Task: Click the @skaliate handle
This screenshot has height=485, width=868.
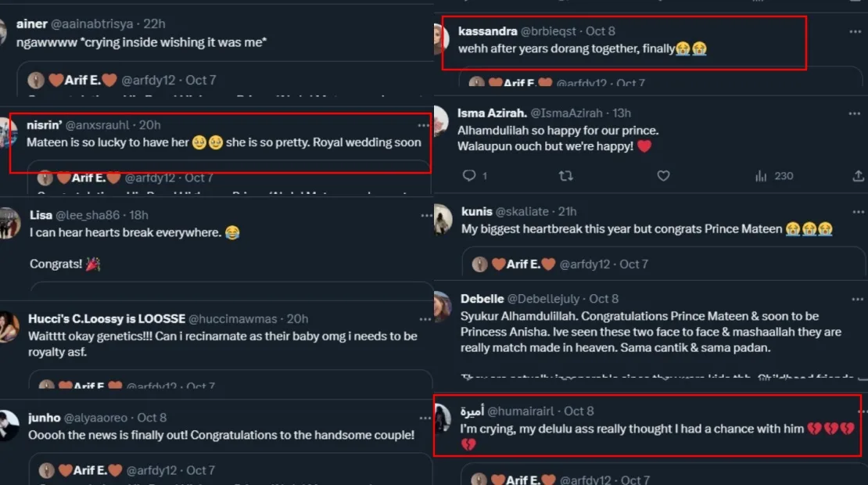Action: point(526,211)
